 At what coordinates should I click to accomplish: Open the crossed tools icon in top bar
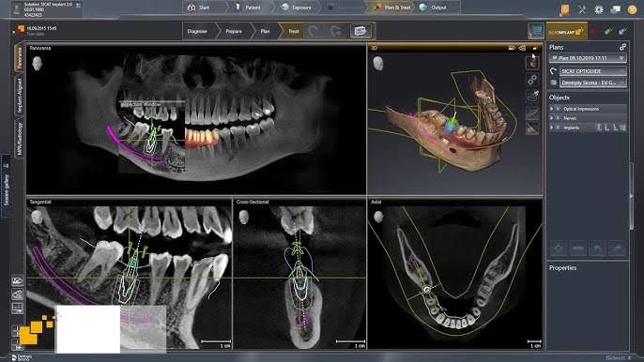coord(582,9)
